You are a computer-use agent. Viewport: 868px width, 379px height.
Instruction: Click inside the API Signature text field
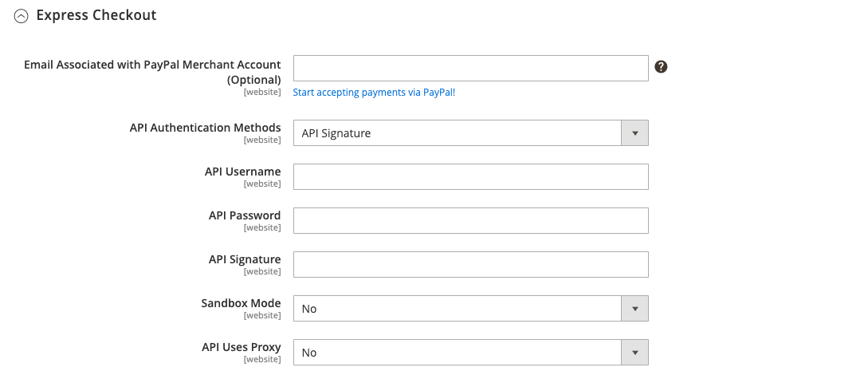point(470,264)
